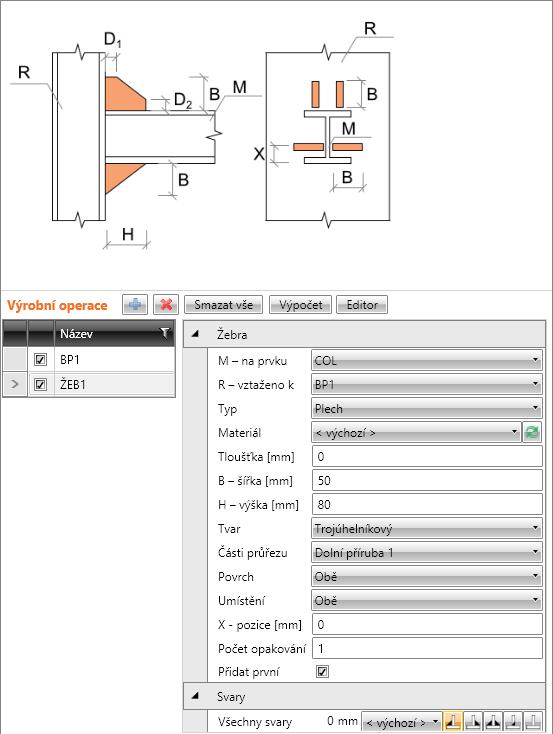
Task: Toggle the Přidat první checkbox
Action: coord(322,672)
